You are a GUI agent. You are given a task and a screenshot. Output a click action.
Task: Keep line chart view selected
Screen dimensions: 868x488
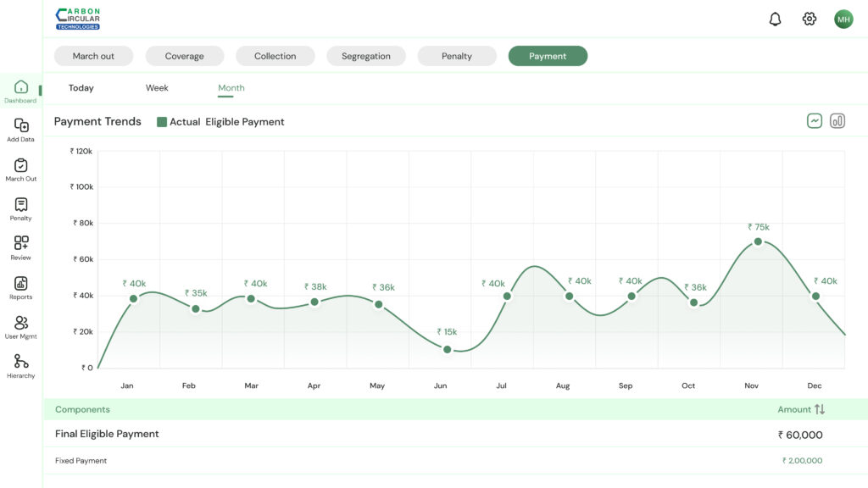click(814, 120)
